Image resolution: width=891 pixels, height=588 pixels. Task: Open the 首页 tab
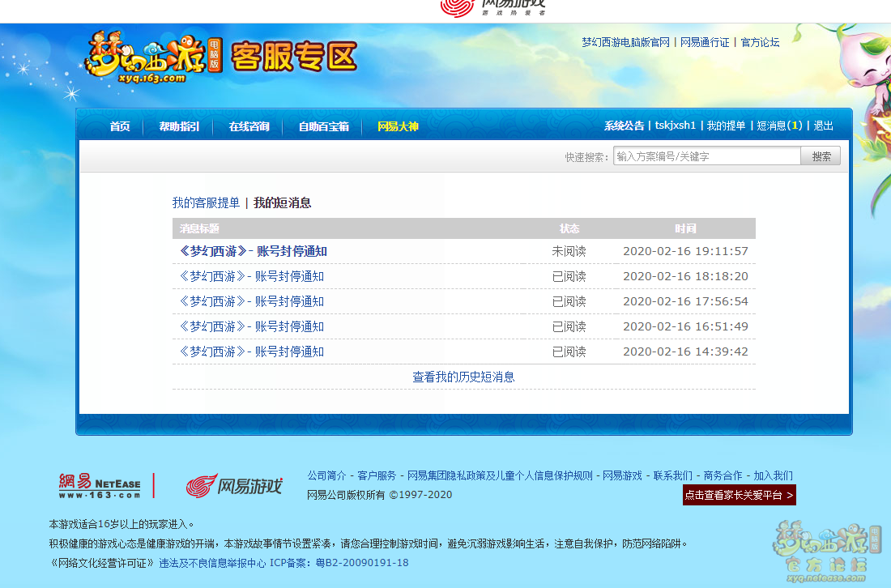tap(120, 126)
